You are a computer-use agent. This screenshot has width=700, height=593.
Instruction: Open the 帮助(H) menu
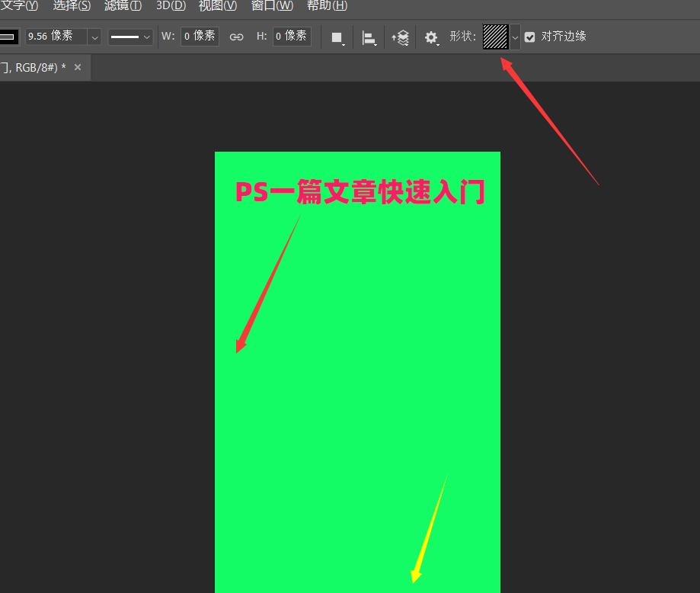327,5
